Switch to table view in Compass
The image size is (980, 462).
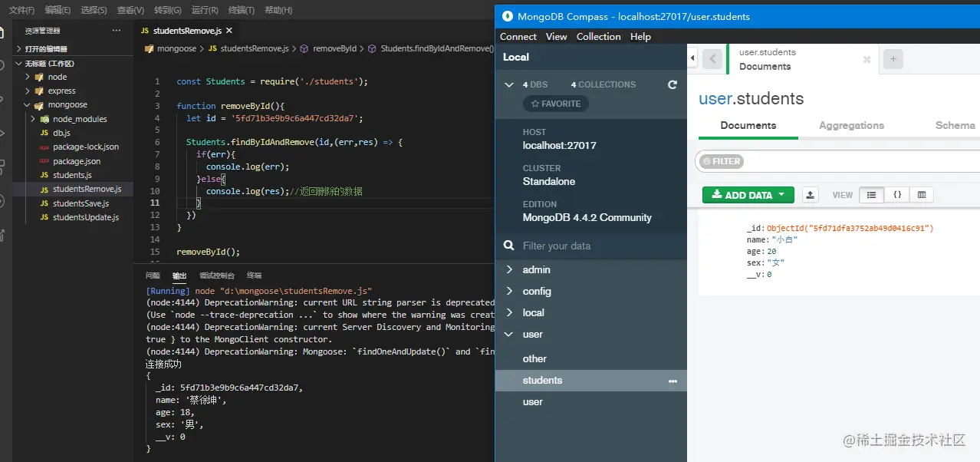(922, 195)
